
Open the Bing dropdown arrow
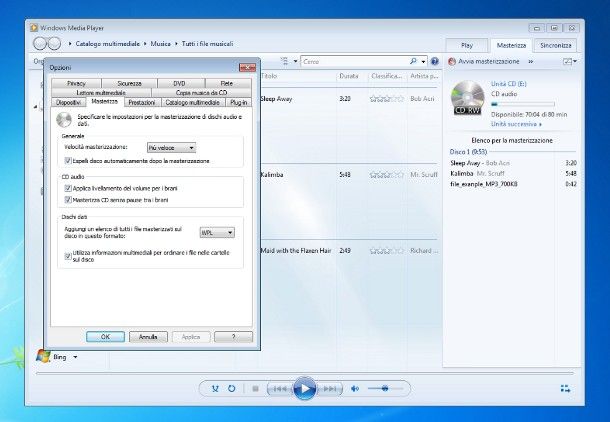[x=75, y=357]
